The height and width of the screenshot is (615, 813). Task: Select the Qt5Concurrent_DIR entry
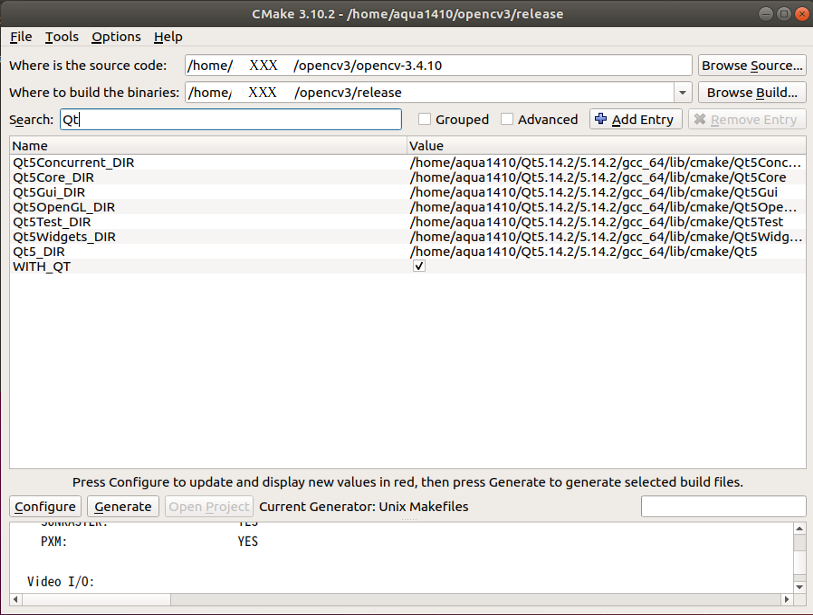pos(74,162)
